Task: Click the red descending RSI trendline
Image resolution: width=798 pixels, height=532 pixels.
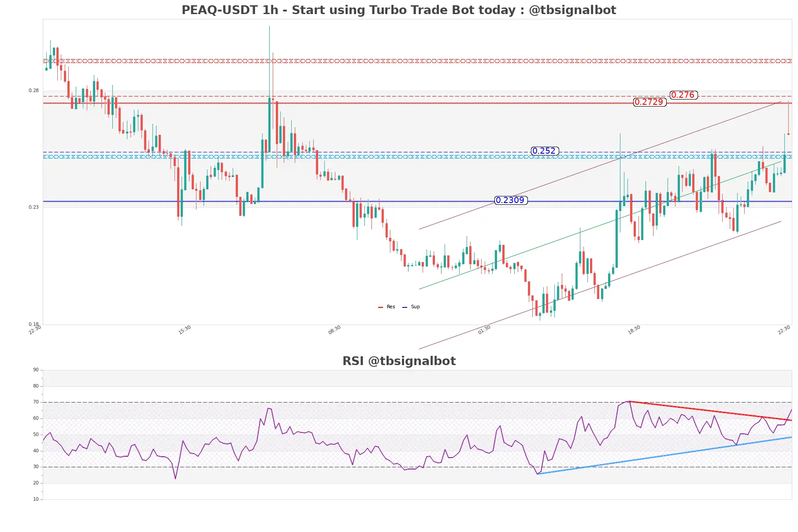Action: [710, 411]
